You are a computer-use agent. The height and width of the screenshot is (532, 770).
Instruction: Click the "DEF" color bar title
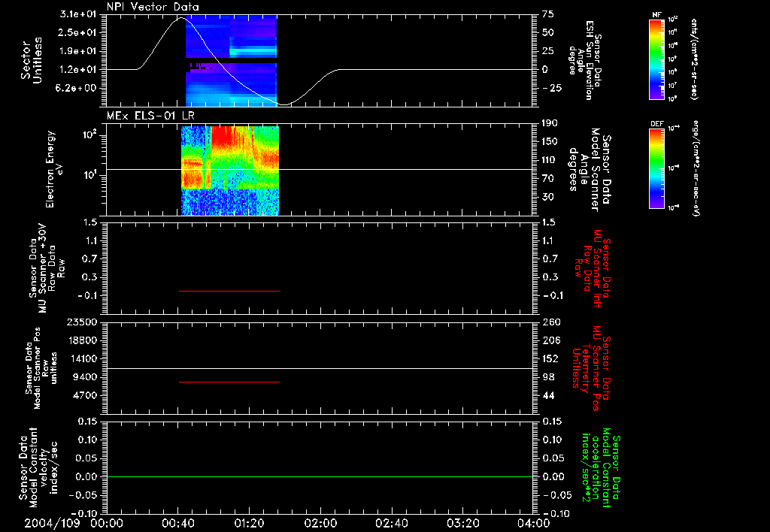click(x=657, y=124)
